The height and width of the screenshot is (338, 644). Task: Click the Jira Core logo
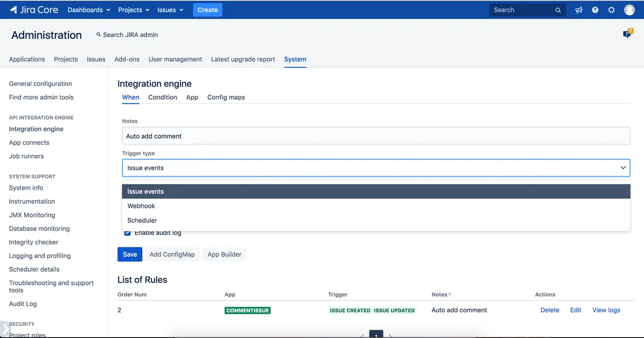point(34,10)
